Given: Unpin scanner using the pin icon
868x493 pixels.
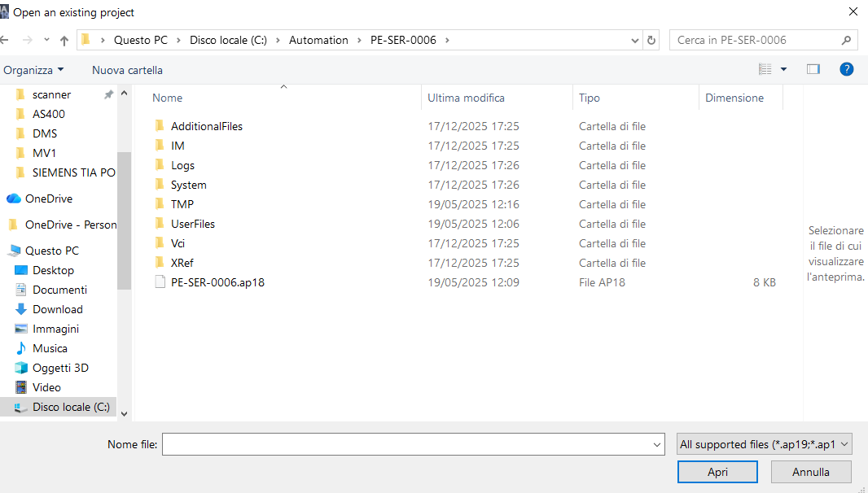Looking at the screenshot, I should [x=108, y=94].
